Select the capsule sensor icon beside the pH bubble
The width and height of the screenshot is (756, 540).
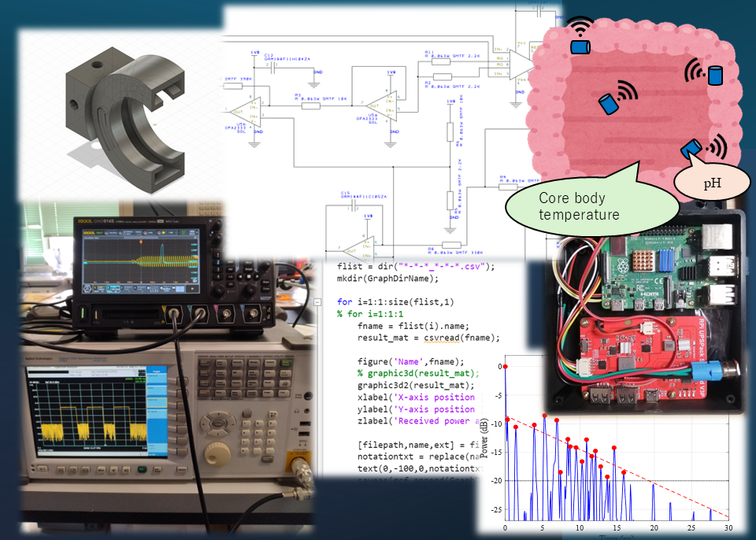click(691, 149)
